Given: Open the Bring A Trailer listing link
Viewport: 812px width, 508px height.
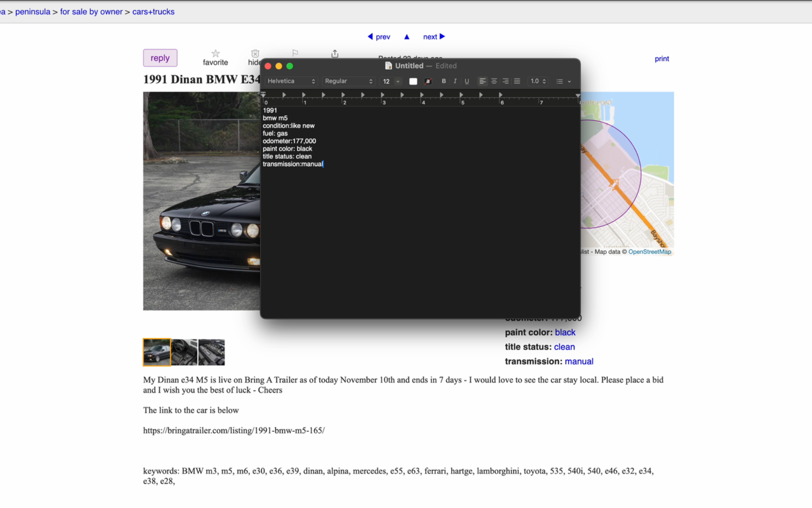Looking at the screenshot, I should tap(234, 430).
